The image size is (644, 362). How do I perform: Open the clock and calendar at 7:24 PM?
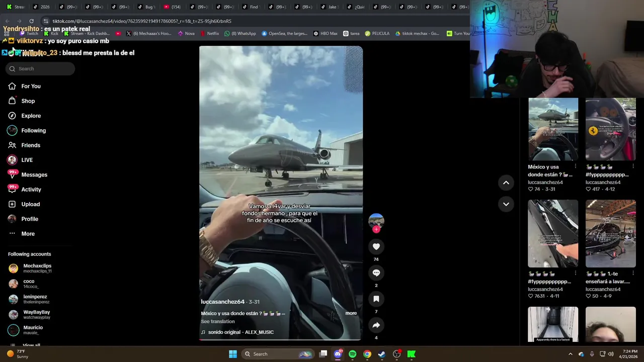pyautogui.click(x=629, y=354)
